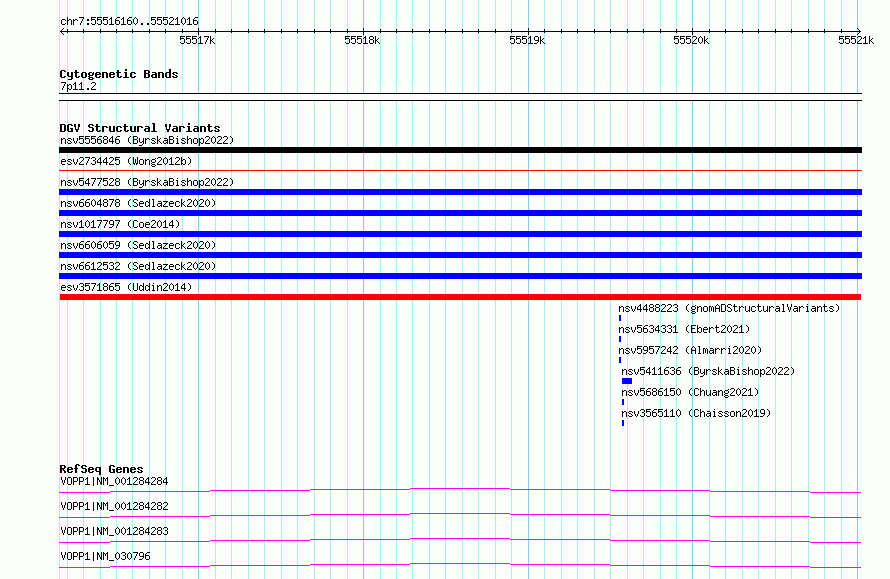Viewport: 890px width, 579px height.
Task: Click the magenta intron line of NM_001284284
Action: [x=460, y=490]
